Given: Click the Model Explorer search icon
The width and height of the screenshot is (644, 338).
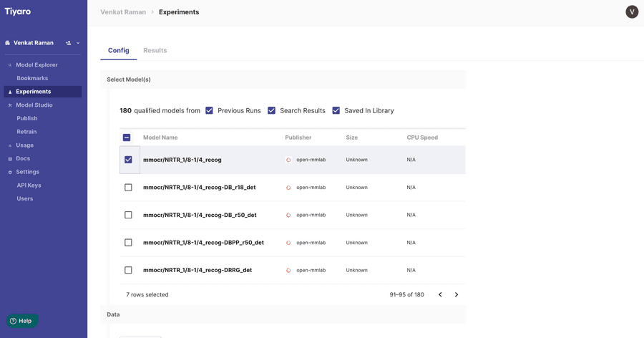Looking at the screenshot, I should pyautogui.click(x=10, y=65).
